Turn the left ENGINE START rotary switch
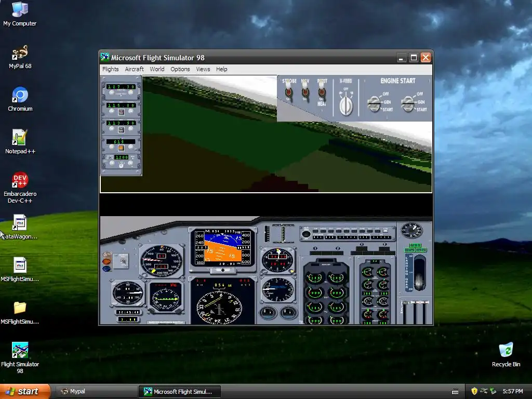The image size is (532, 399). click(x=374, y=103)
